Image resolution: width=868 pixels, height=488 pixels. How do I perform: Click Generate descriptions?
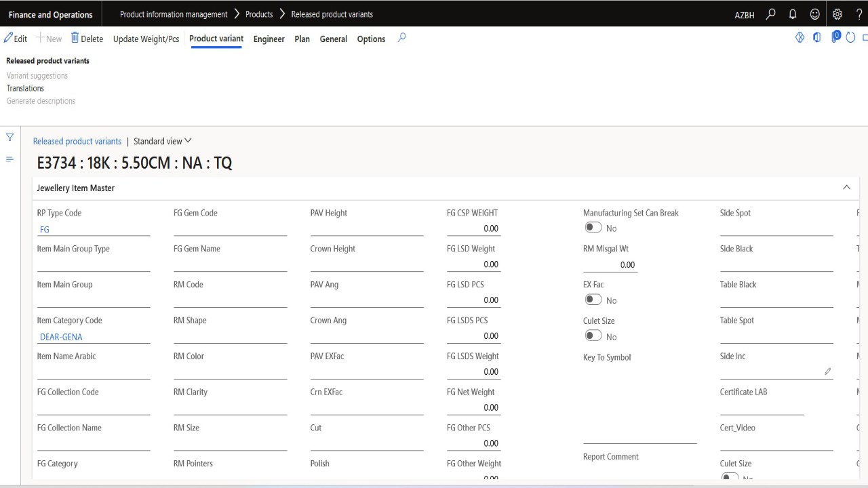(x=41, y=101)
